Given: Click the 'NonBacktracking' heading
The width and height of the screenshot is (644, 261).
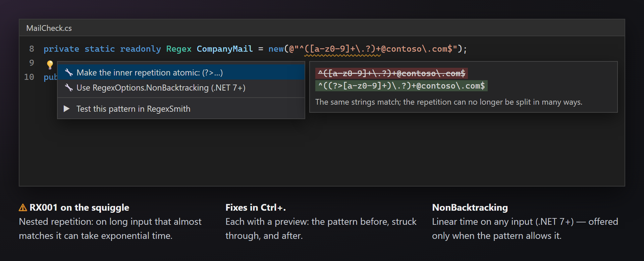Looking at the screenshot, I should tap(470, 208).
